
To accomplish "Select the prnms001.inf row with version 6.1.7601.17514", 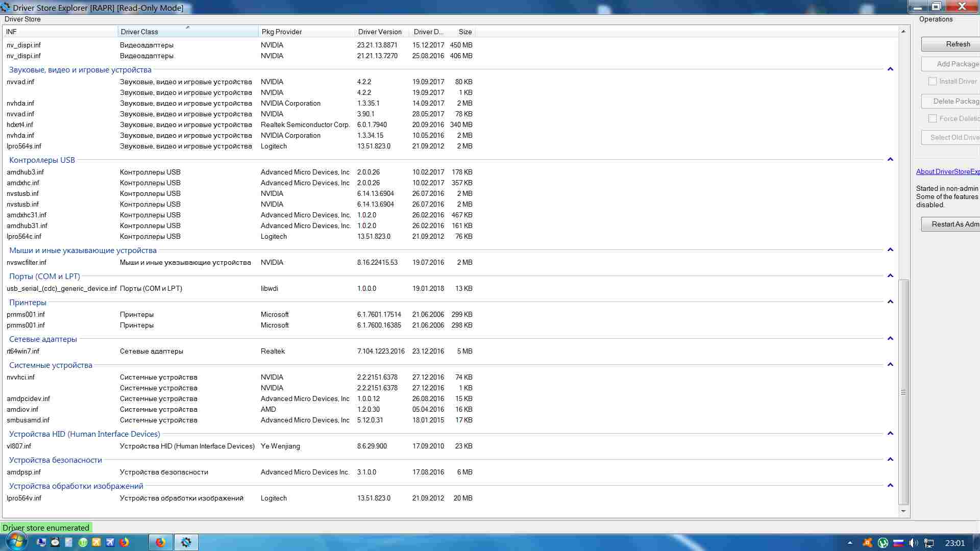I will [x=239, y=314].
